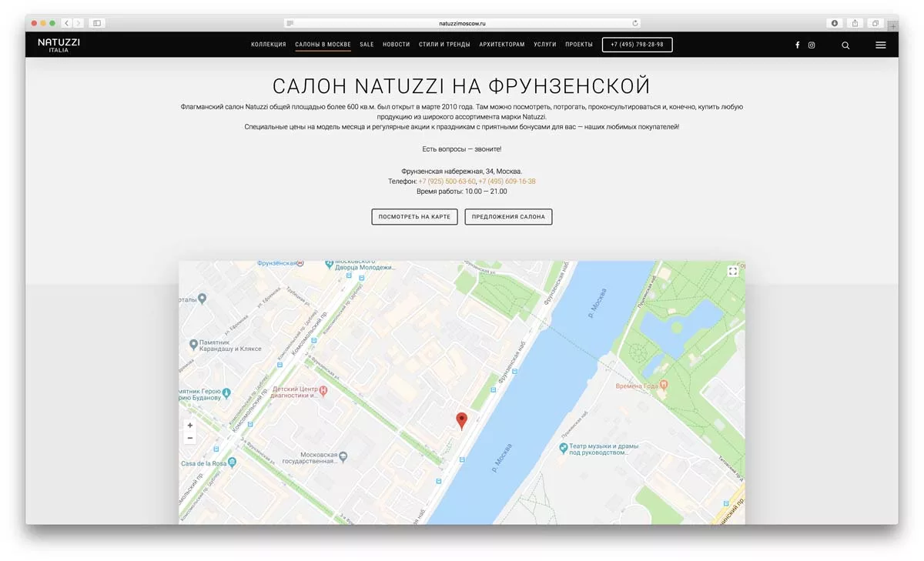Image resolution: width=924 pixels, height=561 pixels.
Task: Open the Новости menu item
Action: (x=397, y=45)
